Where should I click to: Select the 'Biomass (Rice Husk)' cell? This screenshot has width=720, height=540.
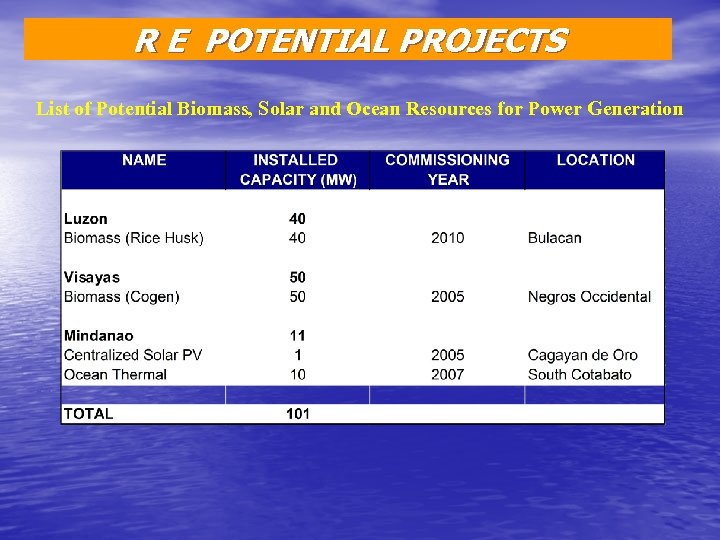coord(134,238)
